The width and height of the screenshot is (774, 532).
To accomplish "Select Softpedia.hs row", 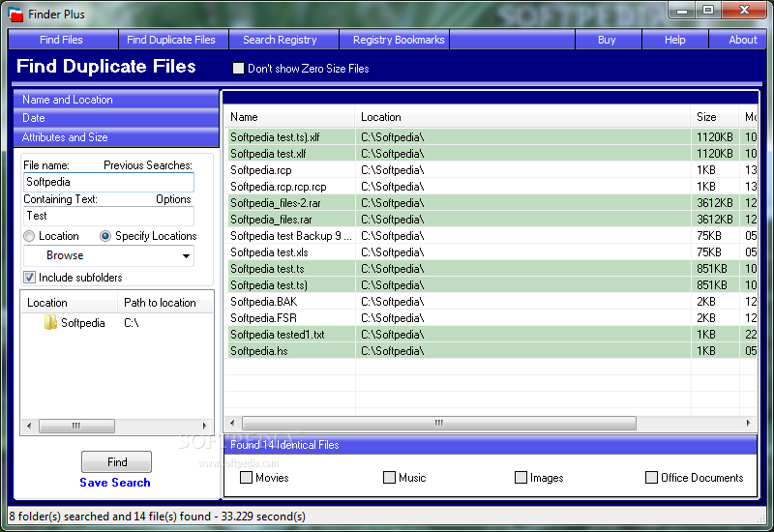I will [x=492, y=351].
